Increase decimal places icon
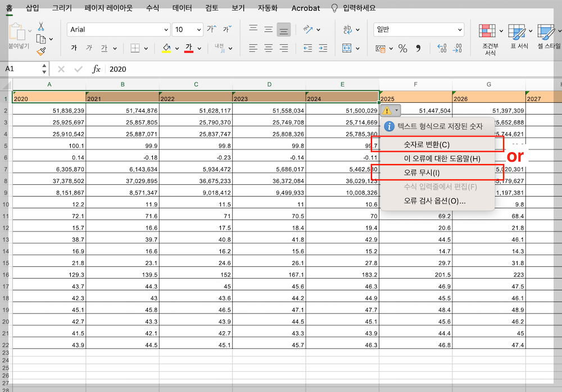The image size is (562, 392). tap(442, 48)
